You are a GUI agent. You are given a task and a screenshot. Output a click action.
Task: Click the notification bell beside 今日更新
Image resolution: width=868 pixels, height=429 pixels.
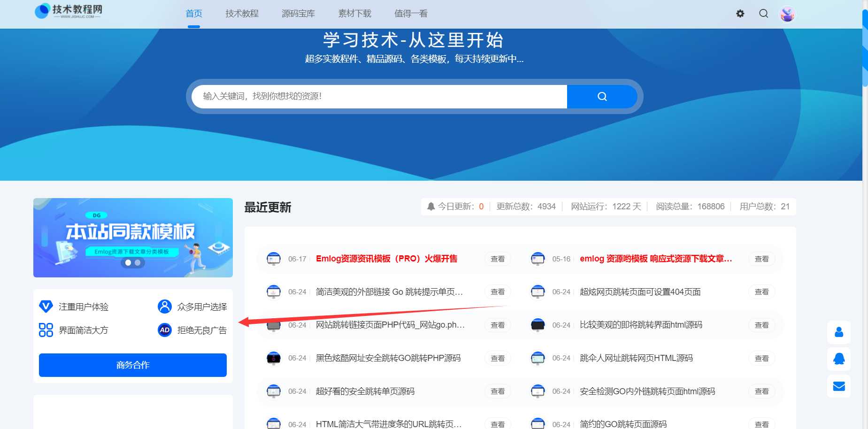(430, 206)
